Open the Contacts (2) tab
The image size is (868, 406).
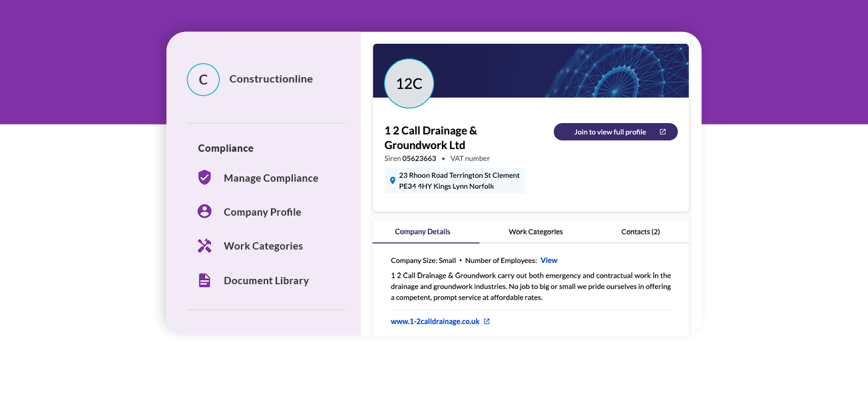pos(640,232)
